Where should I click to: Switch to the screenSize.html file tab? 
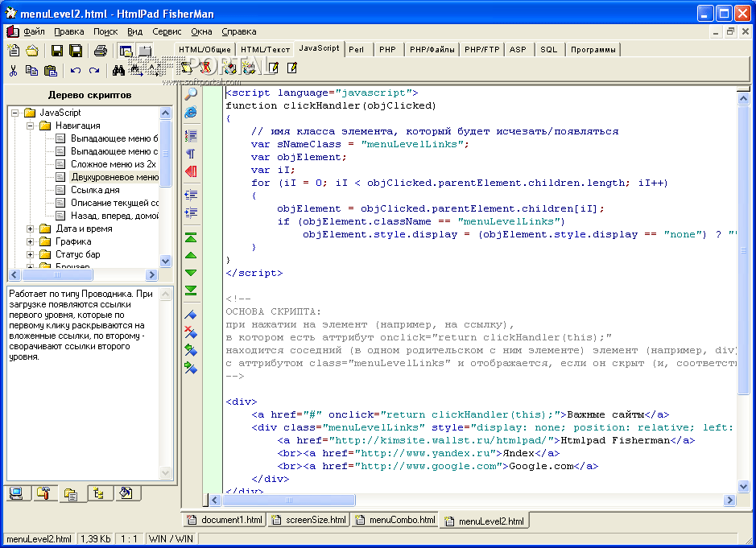pos(309,520)
